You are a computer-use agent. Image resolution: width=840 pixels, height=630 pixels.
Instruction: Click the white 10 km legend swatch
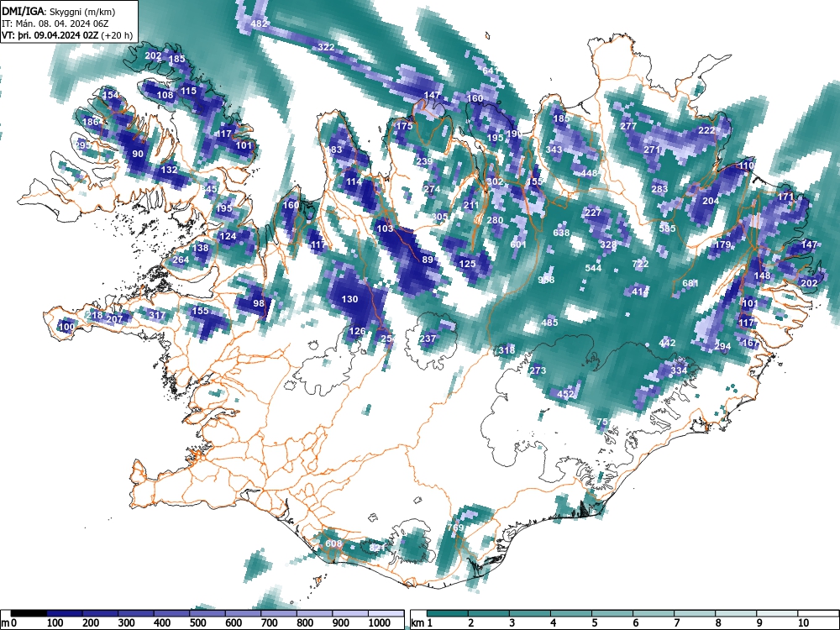pyautogui.click(x=817, y=613)
